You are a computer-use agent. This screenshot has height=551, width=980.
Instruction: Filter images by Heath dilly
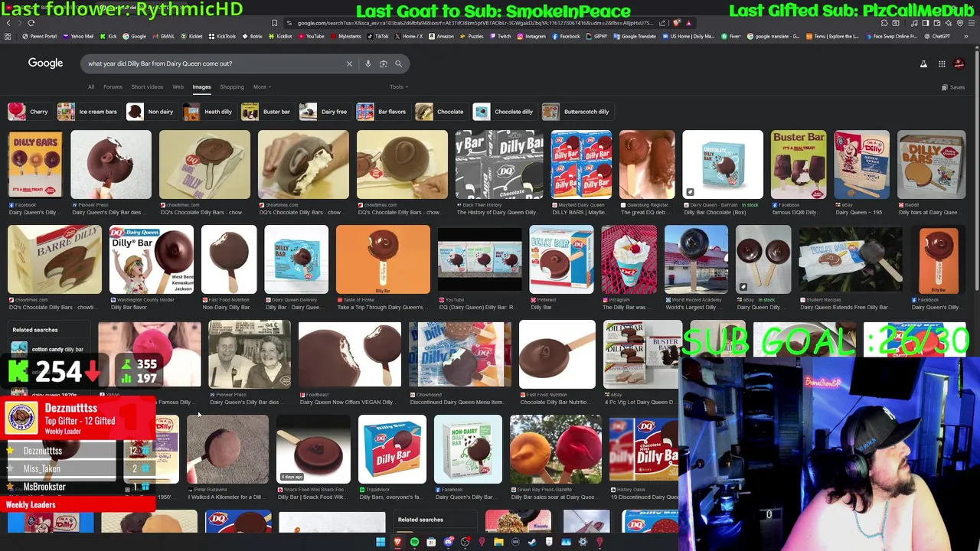coord(209,112)
